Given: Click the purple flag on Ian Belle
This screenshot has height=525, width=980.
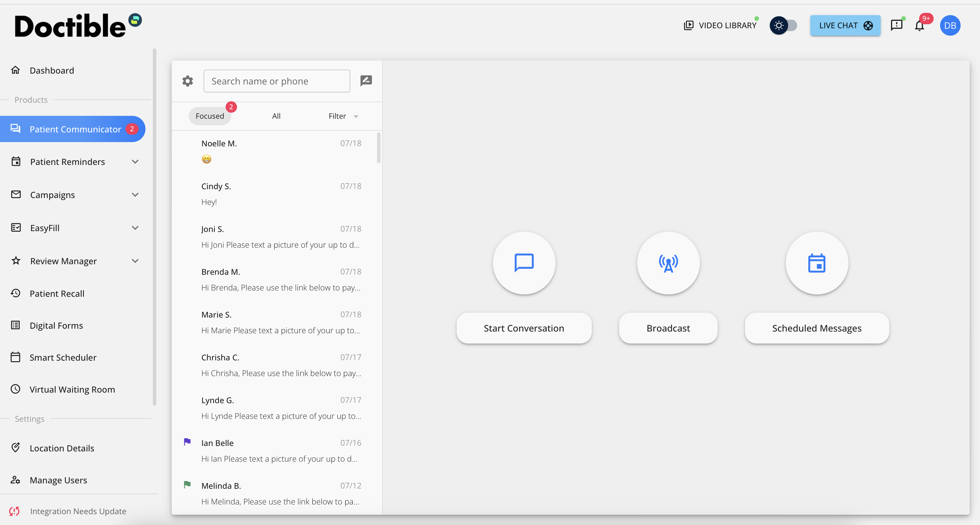Looking at the screenshot, I should [x=187, y=442].
